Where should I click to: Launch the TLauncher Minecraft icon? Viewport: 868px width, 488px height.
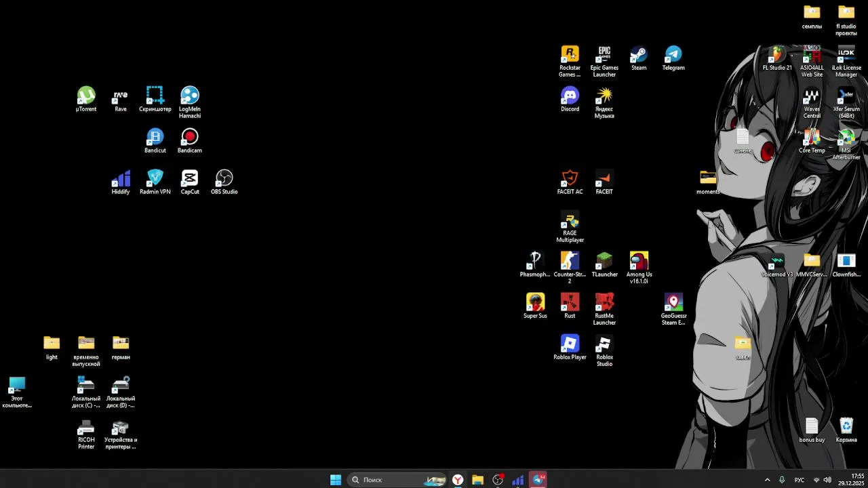[604, 264]
